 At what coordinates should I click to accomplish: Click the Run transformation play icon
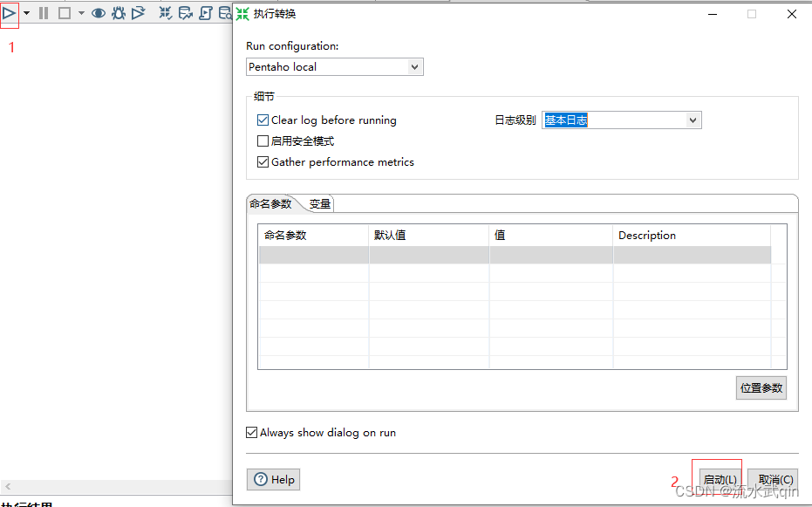[9, 13]
